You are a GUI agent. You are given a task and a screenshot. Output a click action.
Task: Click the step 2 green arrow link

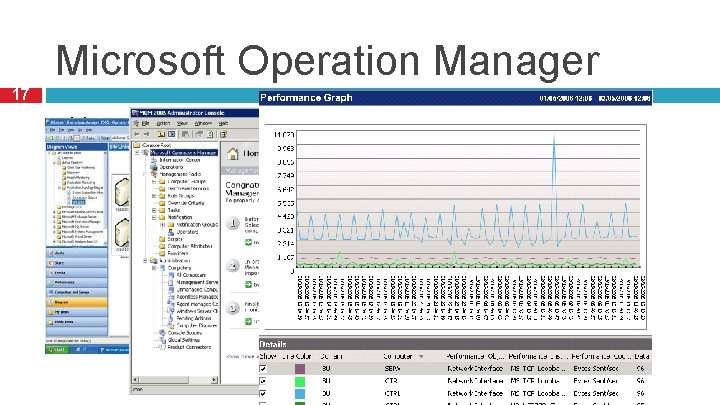click(248, 285)
